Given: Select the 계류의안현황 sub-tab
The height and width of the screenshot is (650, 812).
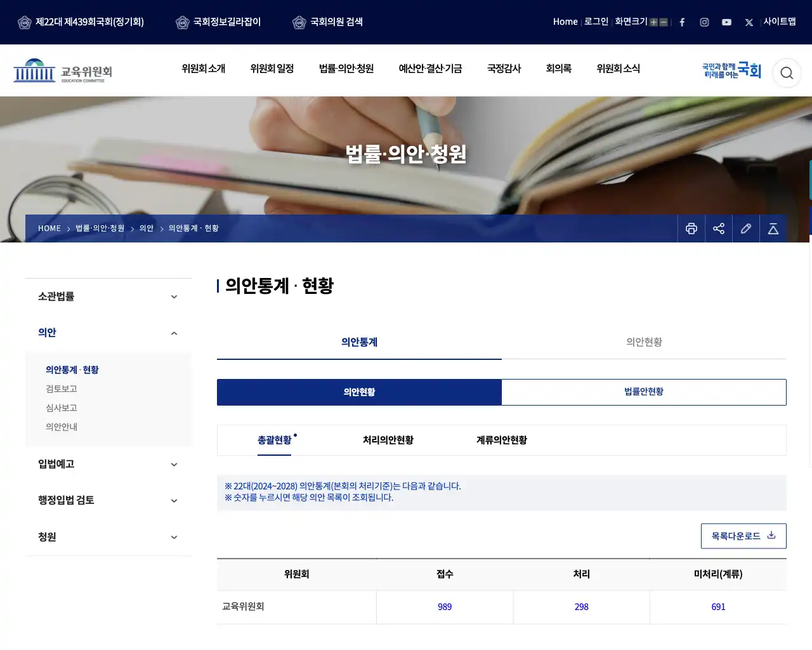Looking at the screenshot, I should [502, 440].
